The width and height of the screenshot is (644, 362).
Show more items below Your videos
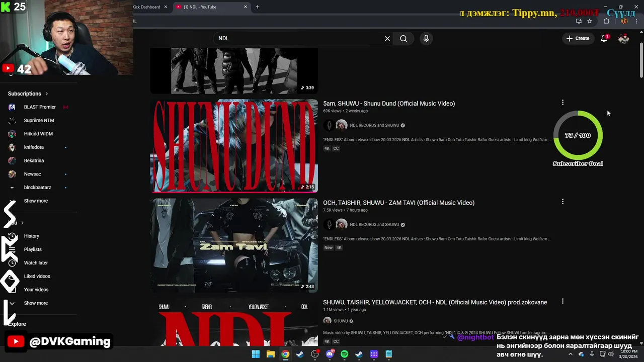click(x=36, y=303)
